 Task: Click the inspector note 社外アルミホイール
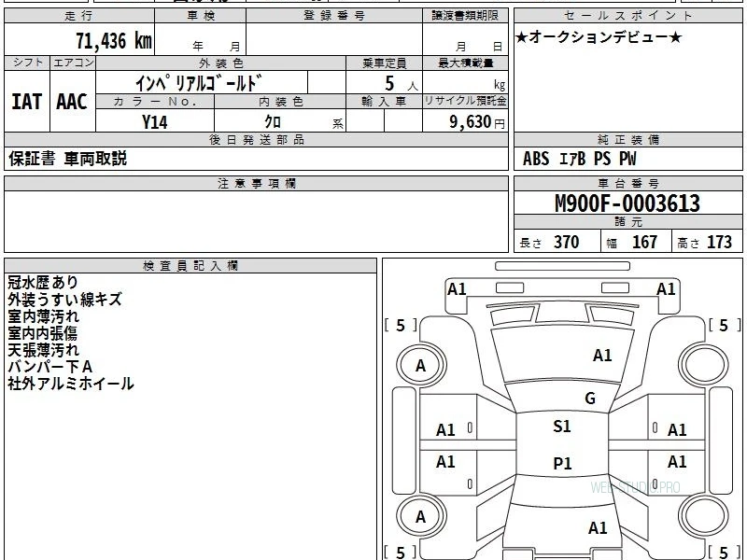tap(71, 384)
